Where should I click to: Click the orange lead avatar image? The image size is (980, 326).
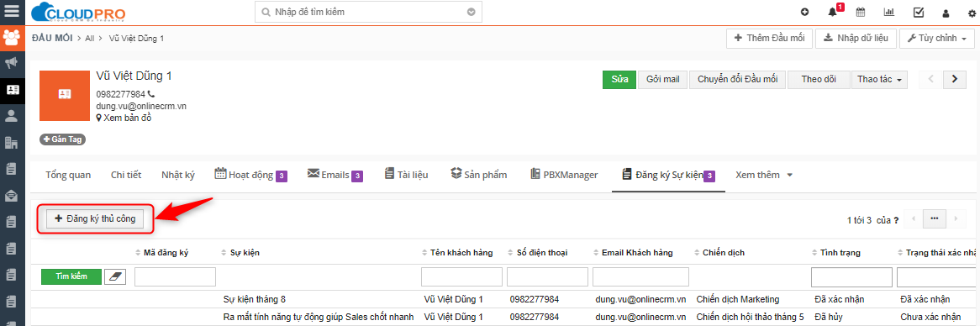[65, 96]
